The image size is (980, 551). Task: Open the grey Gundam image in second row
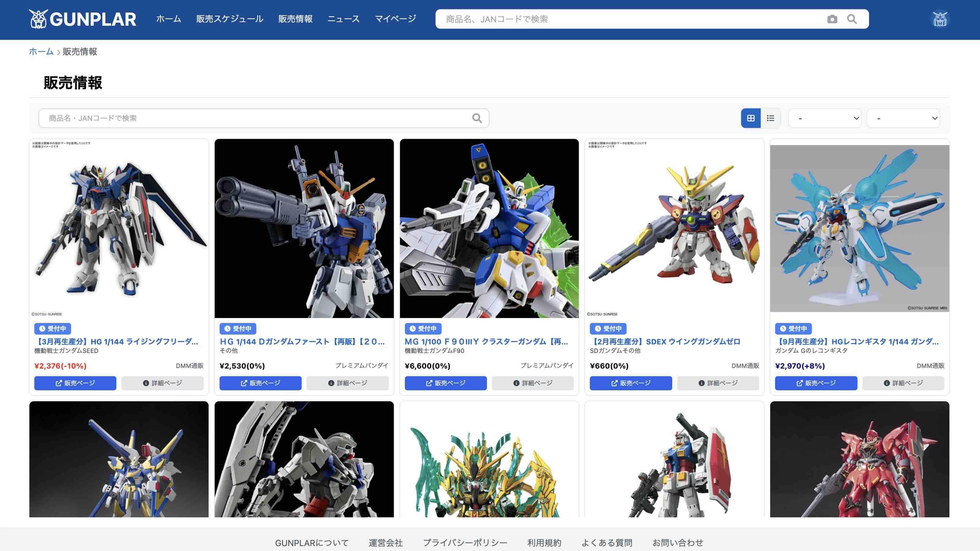coord(304,459)
